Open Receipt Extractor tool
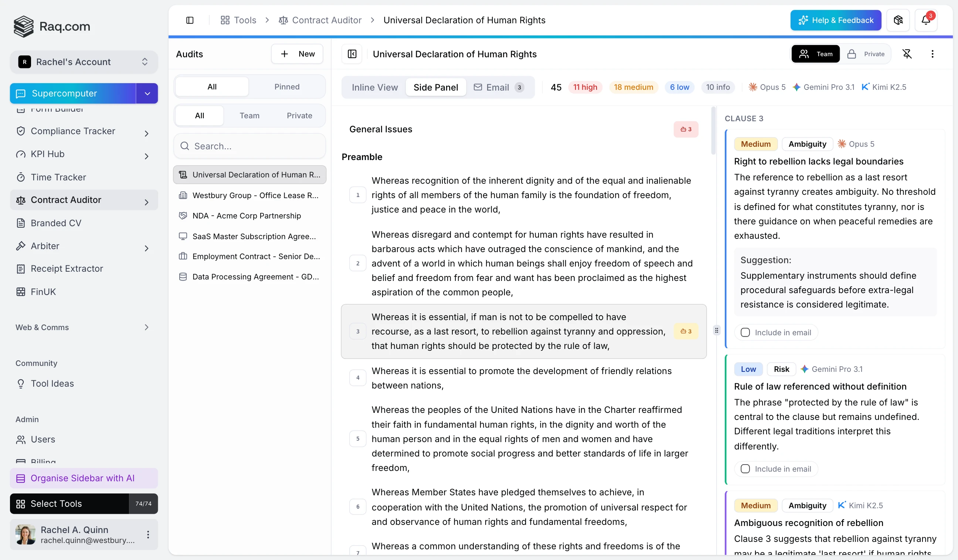Image resolution: width=958 pixels, height=560 pixels. pyautogui.click(x=67, y=269)
